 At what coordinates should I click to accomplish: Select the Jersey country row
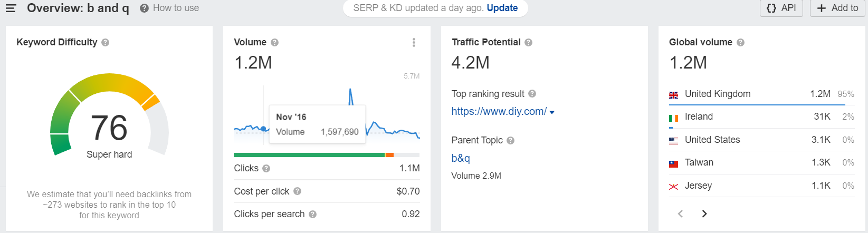[x=761, y=186]
